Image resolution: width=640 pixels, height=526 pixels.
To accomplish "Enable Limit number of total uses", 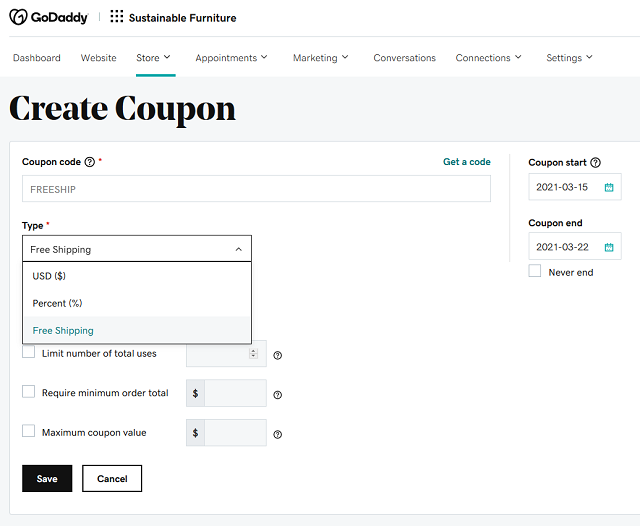I will point(29,352).
